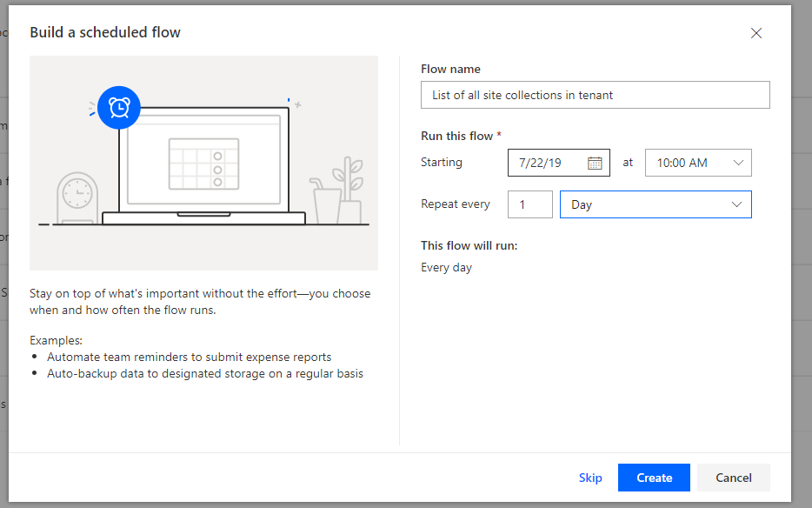Viewport: 812px width, 508px height.
Task: Click the Cancel button
Action: click(733, 478)
